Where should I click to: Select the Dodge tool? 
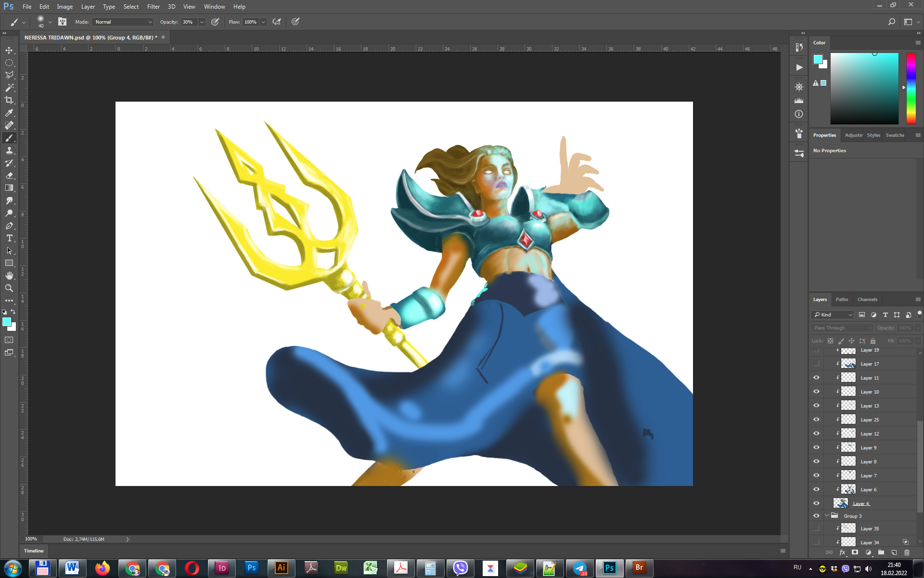click(9, 213)
